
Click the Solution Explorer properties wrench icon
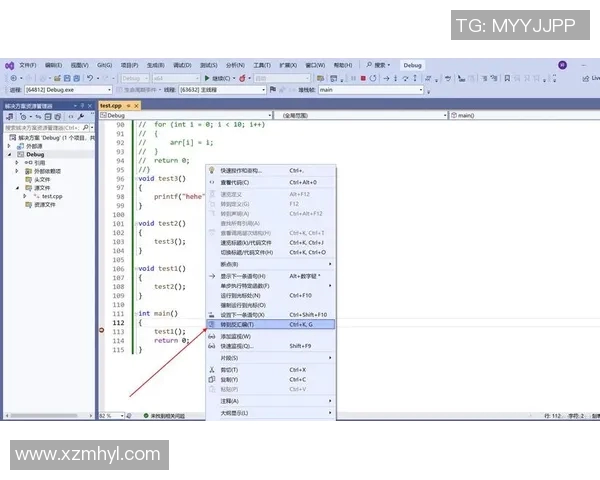pos(80,116)
